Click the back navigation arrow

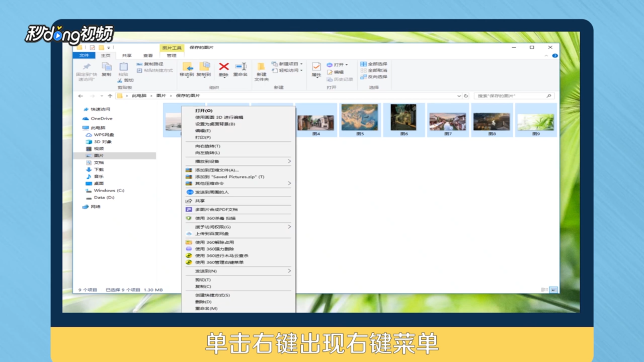point(80,96)
